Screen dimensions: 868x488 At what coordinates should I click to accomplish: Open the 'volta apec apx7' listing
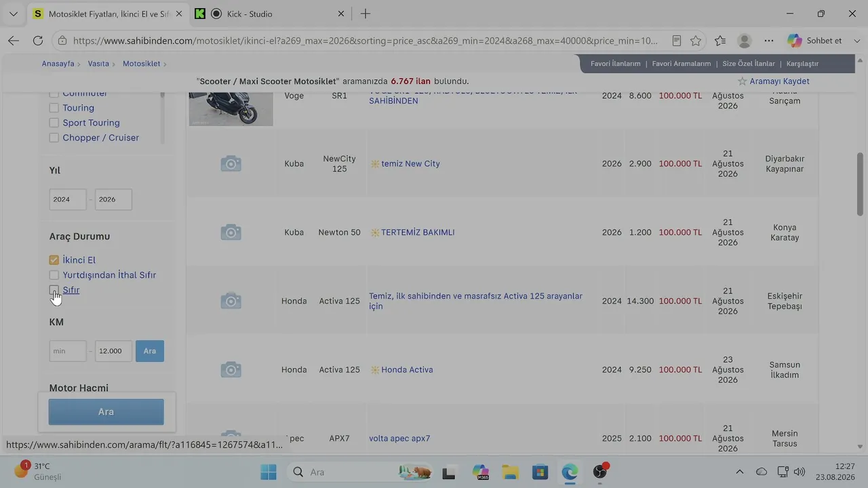399,439
